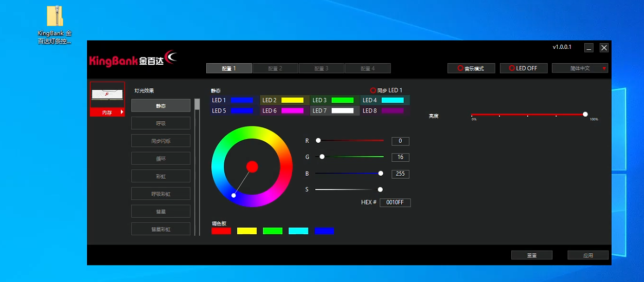644x282 pixels.
Task: Click the Apply (应用) button
Action: click(x=588, y=255)
